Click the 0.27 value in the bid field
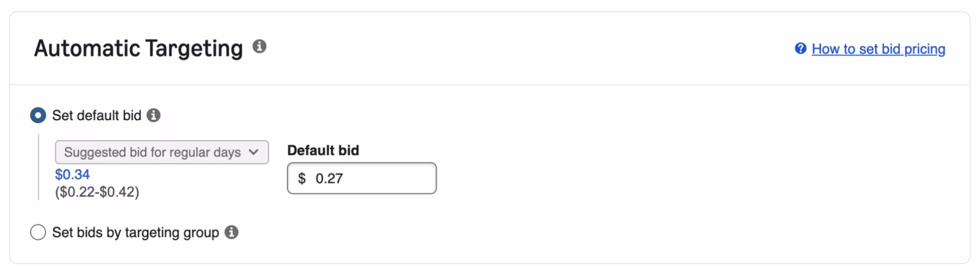The width and height of the screenshot is (980, 275). point(329,179)
